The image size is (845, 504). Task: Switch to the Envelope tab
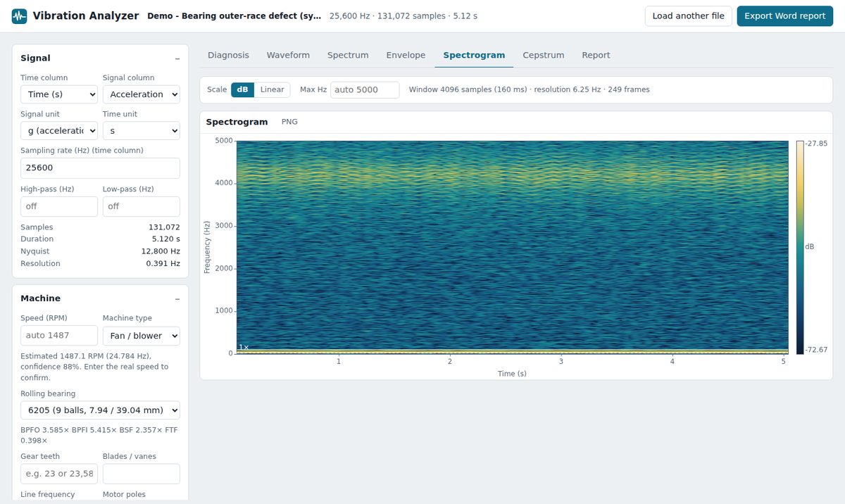tap(406, 55)
